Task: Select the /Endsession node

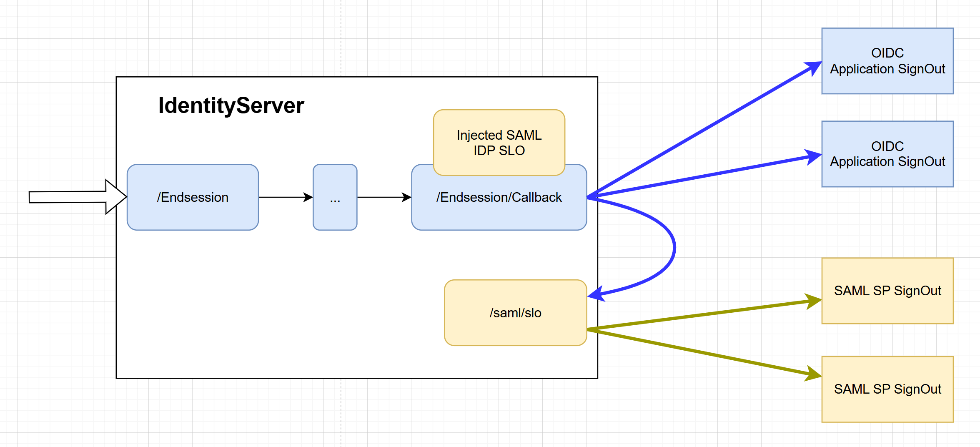Action: point(192,197)
